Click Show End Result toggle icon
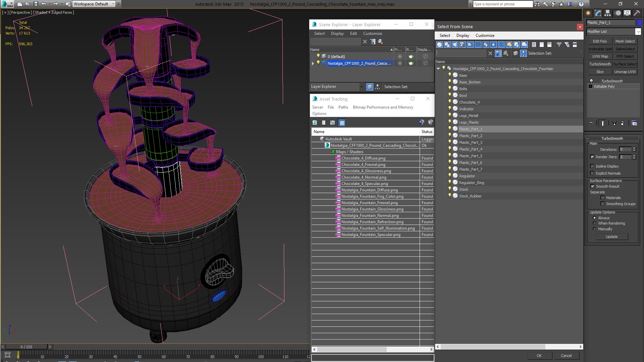This screenshot has height=362, width=644. (603, 123)
